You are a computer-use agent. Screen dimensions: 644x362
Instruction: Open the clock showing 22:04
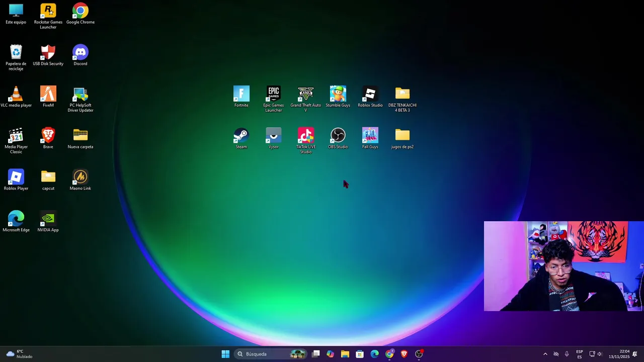point(619,354)
